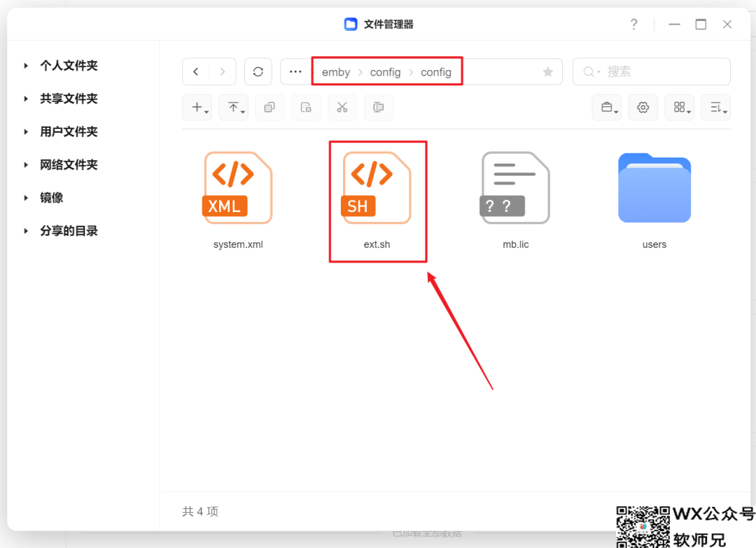Add current folder to favorites star
Image resolution: width=756 pixels, height=548 pixels.
click(x=547, y=72)
